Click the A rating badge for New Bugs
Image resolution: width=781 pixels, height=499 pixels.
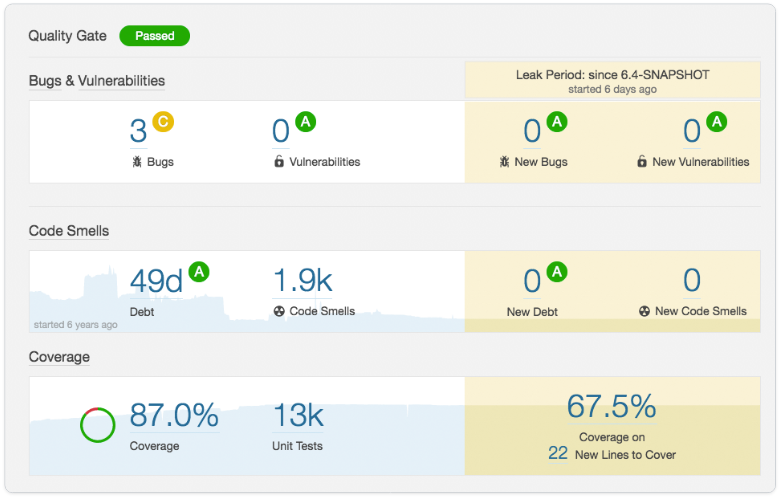coord(557,122)
